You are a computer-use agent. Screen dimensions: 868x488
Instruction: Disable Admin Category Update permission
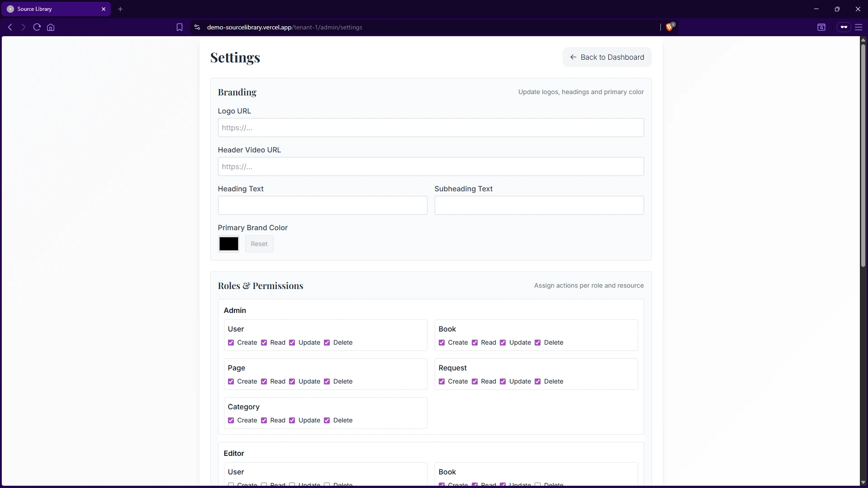pos(292,421)
